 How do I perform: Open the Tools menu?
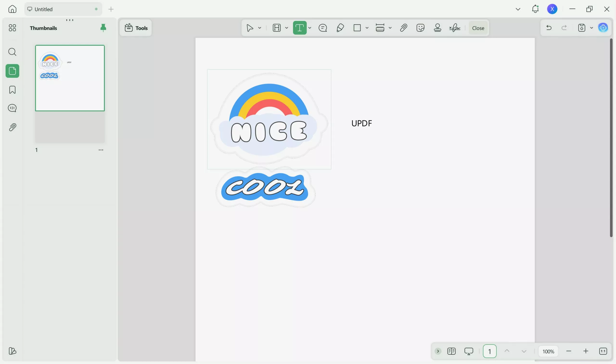136,27
